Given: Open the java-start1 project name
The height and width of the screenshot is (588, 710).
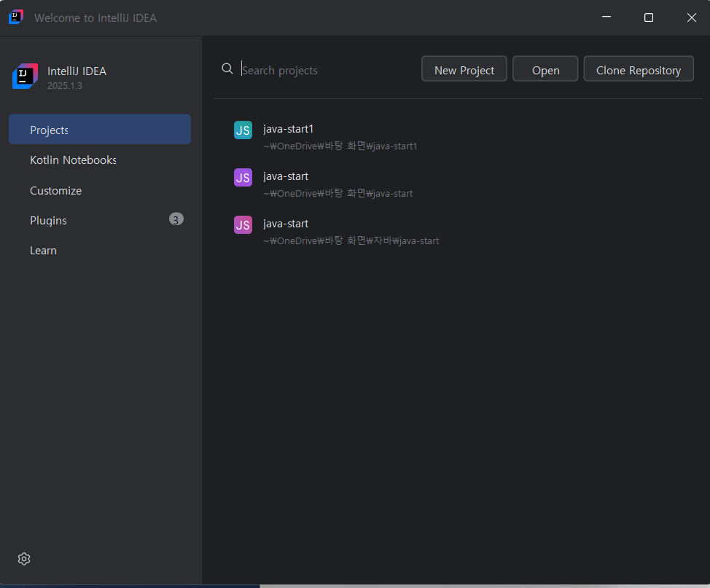Looking at the screenshot, I should 289,129.
